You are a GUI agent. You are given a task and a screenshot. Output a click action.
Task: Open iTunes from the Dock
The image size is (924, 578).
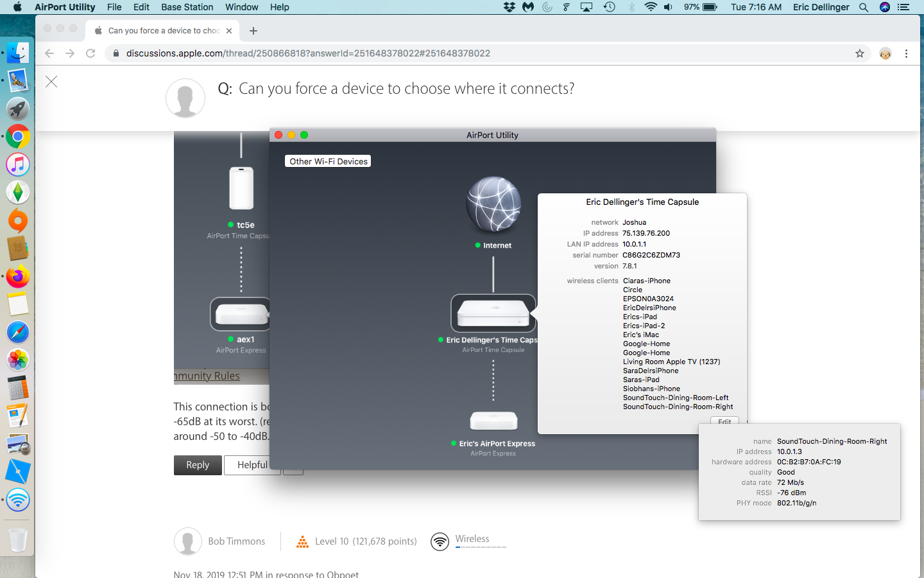[x=18, y=164]
